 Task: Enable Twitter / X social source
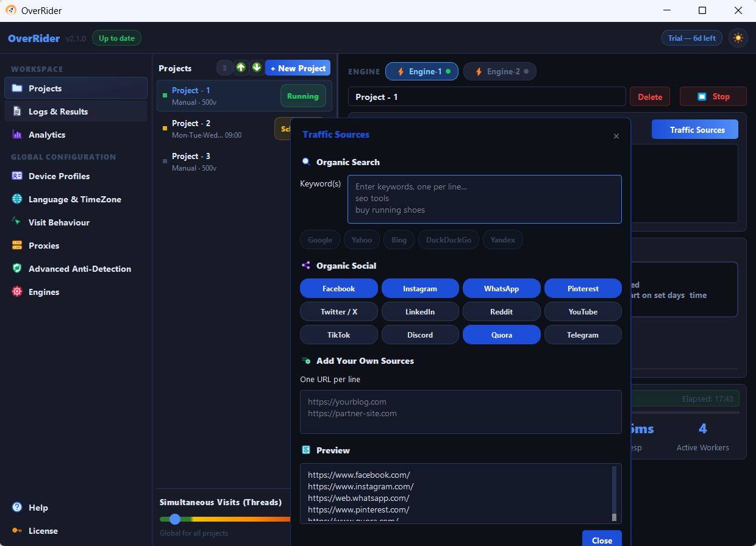coord(339,311)
